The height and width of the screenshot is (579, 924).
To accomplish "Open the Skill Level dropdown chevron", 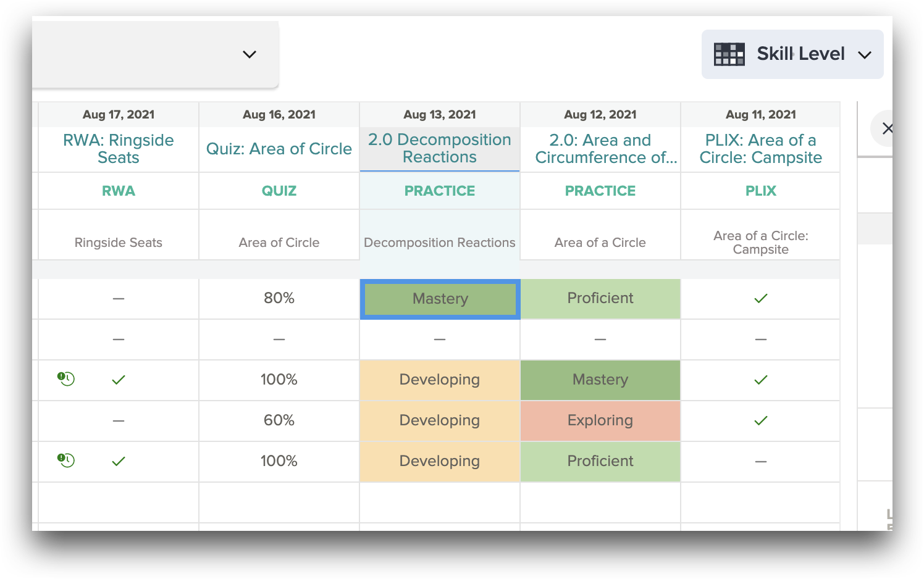I will (x=865, y=55).
